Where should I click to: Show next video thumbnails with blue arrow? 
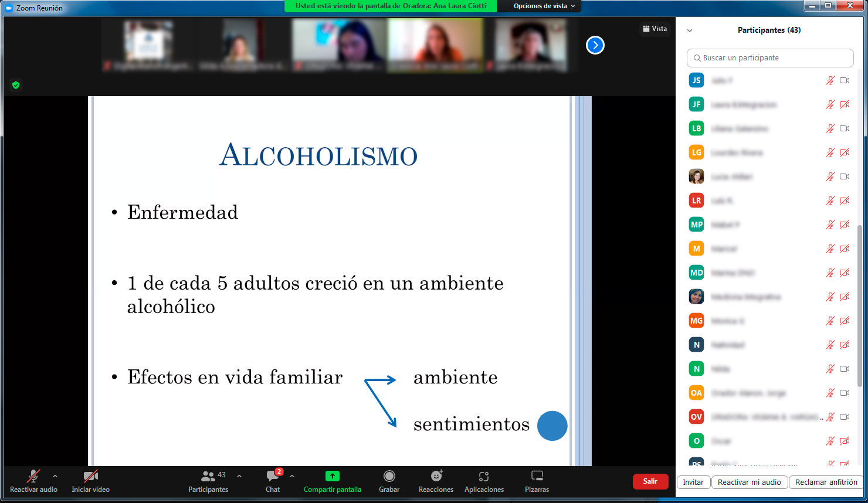tap(595, 45)
